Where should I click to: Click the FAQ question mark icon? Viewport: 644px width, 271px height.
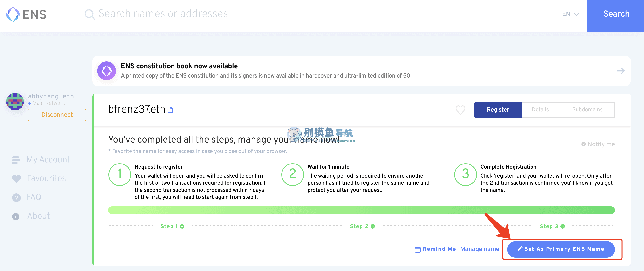click(x=16, y=198)
